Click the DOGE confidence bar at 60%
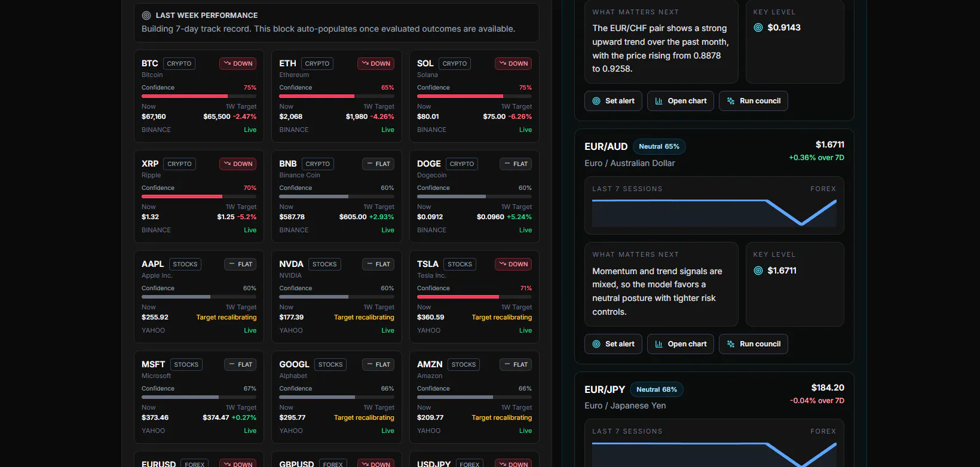 point(474,196)
